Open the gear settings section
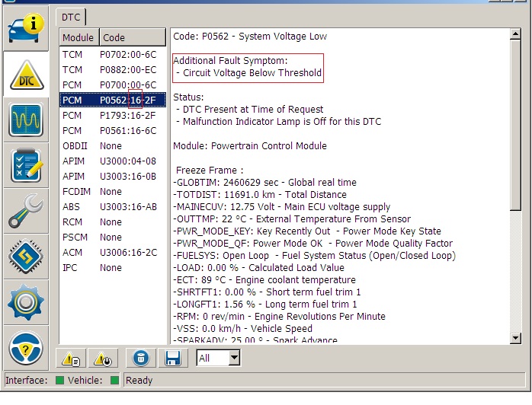 26,301
